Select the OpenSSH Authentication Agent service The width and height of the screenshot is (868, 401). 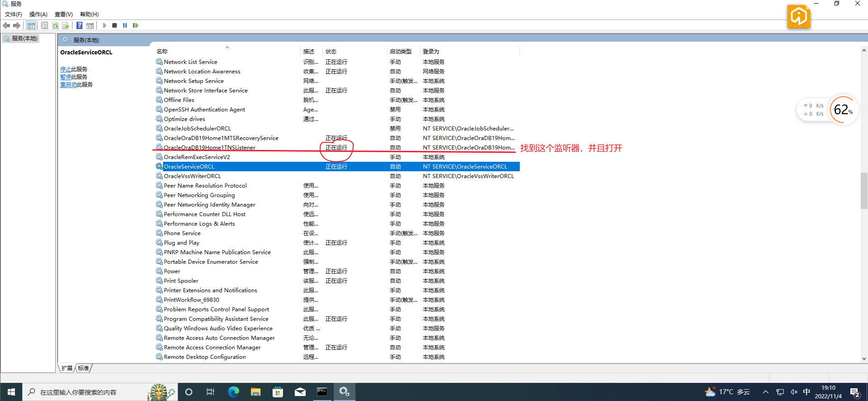(x=204, y=110)
